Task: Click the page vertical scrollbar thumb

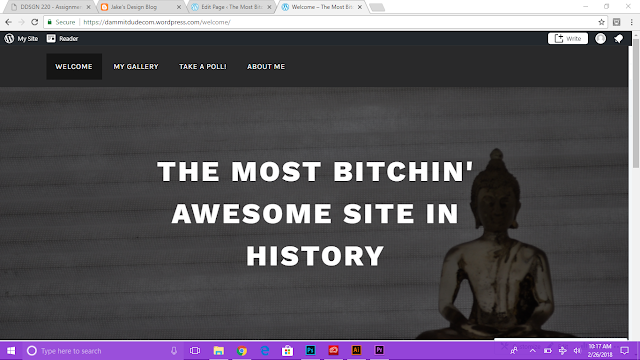Action: point(636,102)
